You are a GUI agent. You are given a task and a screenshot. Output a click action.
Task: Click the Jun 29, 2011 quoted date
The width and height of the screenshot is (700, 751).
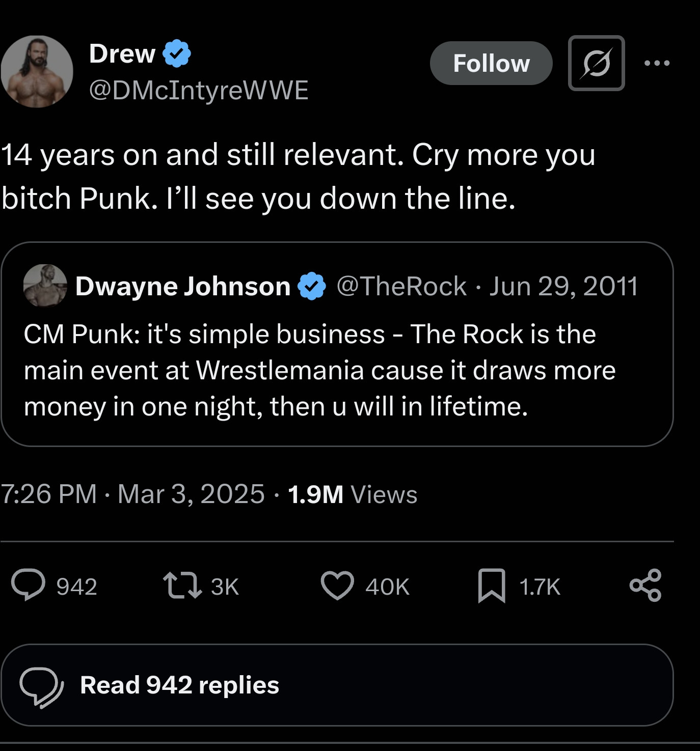coord(563,286)
